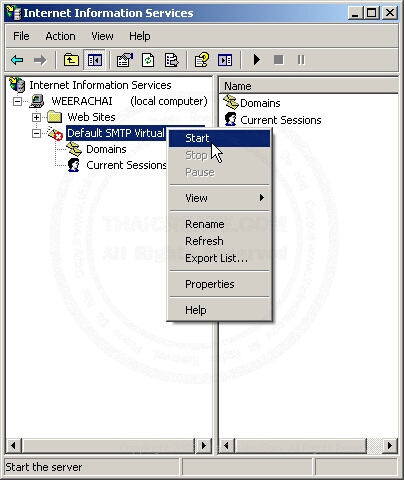The height and width of the screenshot is (480, 404).
Task: Click the Pause item toolbar button
Action: pyautogui.click(x=301, y=60)
